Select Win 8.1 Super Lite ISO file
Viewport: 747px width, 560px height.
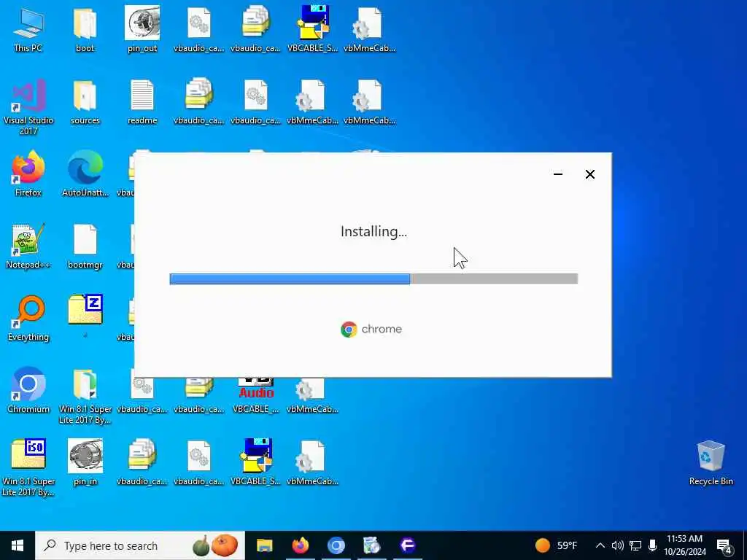pyautogui.click(x=28, y=467)
